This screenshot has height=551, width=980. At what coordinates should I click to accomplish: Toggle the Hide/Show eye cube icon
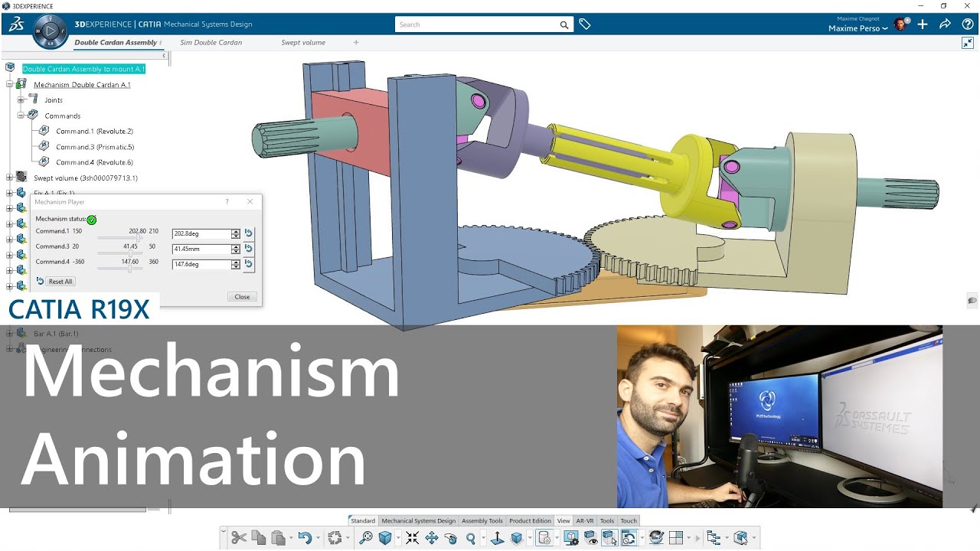pos(590,538)
